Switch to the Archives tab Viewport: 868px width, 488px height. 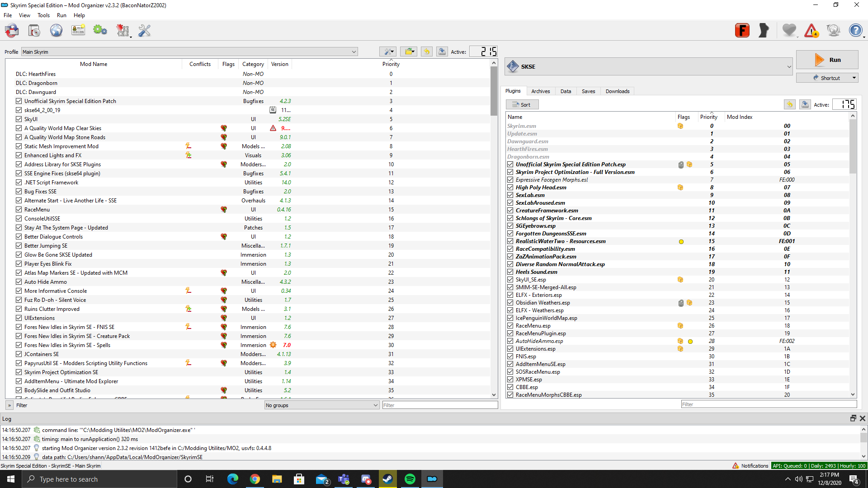[540, 91]
